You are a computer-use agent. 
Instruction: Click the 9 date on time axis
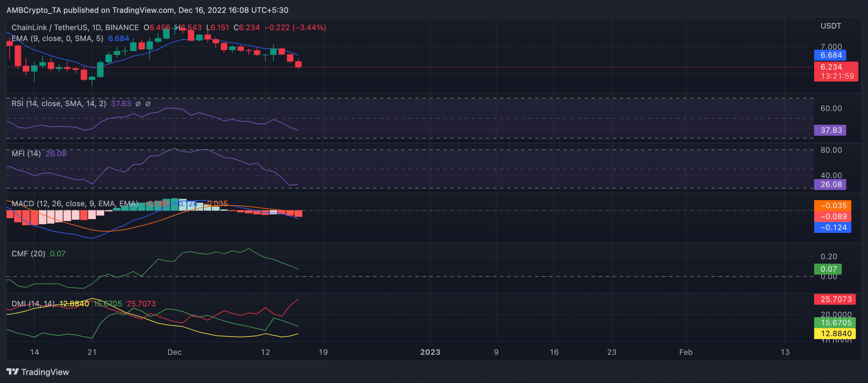[x=496, y=352]
